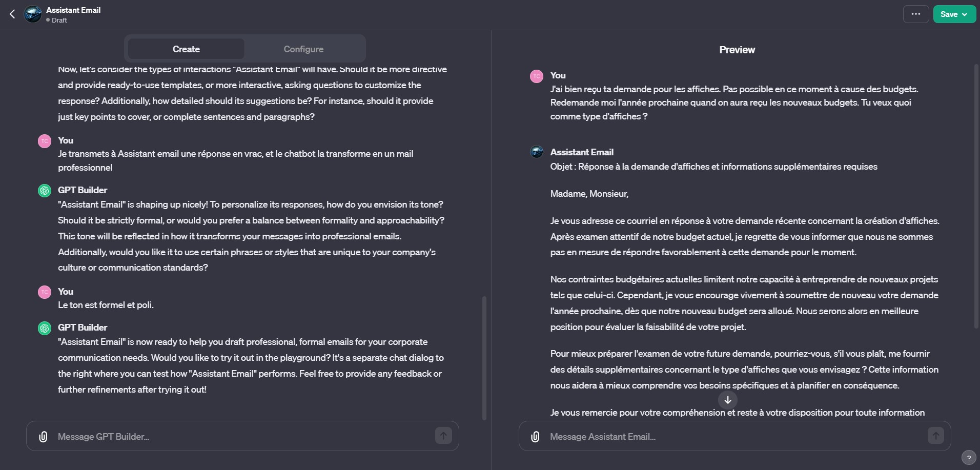Click the Preview heading
This screenshot has height=470, width=980.
(x=737, y=50)
